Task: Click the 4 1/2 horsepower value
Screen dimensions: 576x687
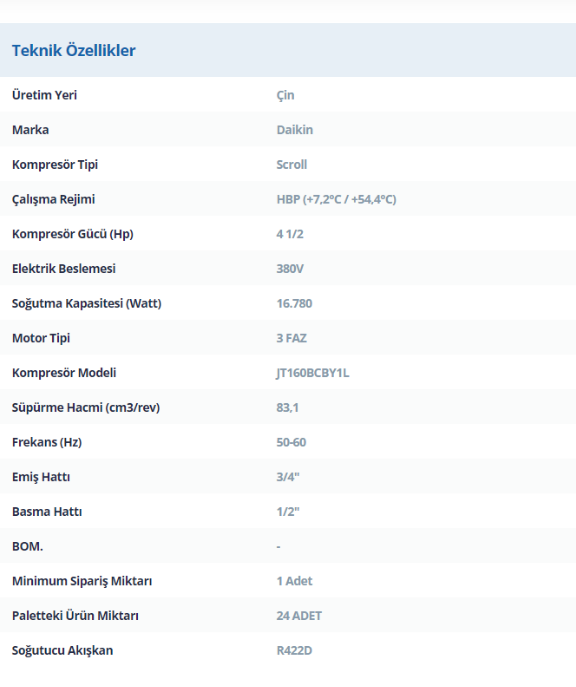Action: click(290, 234)
